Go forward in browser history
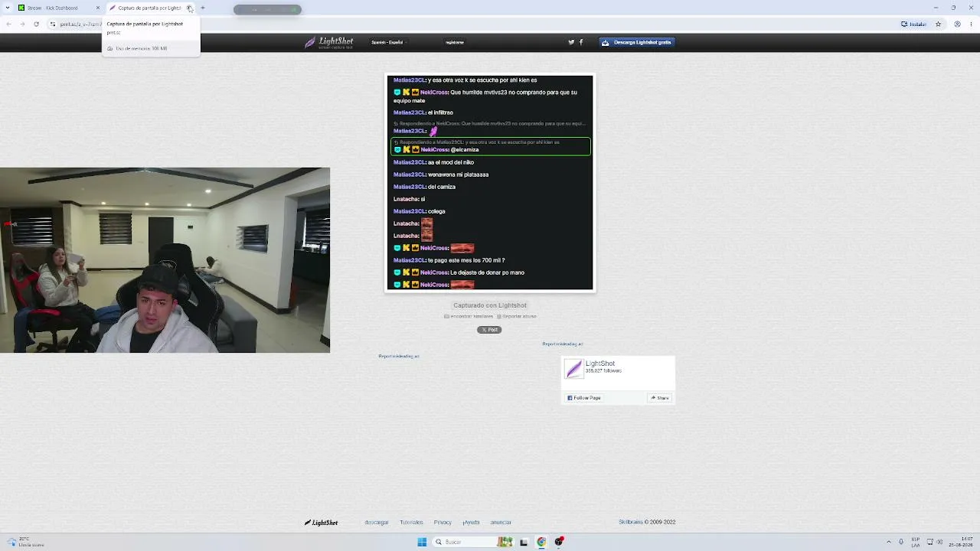The width and height of the screenshot is (980, 551). coord(22,24)
